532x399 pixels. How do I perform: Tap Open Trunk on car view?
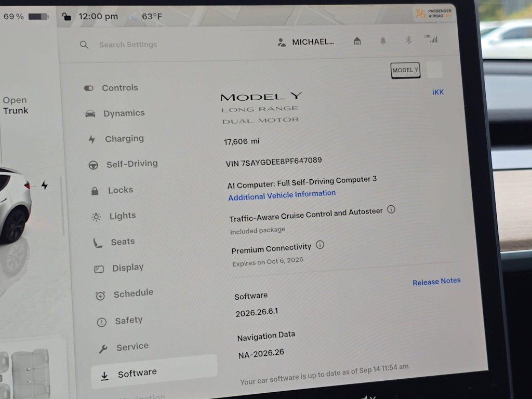tap(15, 105)
